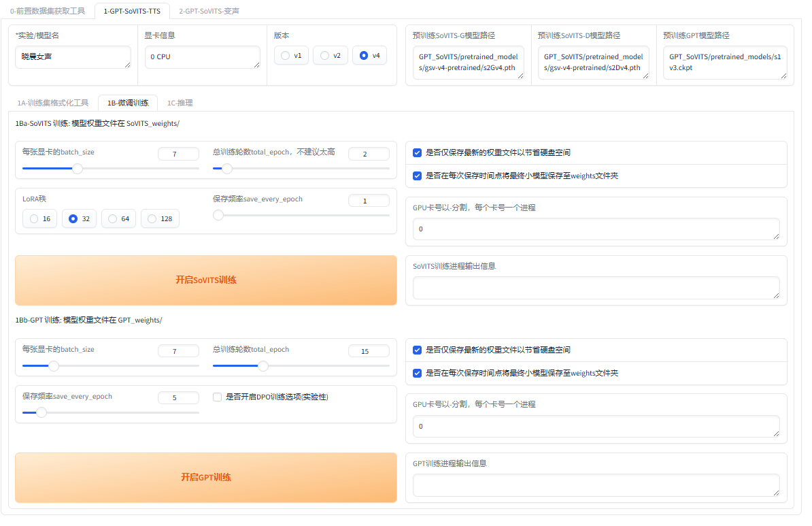Open the 1C-推理 tab

182,103
